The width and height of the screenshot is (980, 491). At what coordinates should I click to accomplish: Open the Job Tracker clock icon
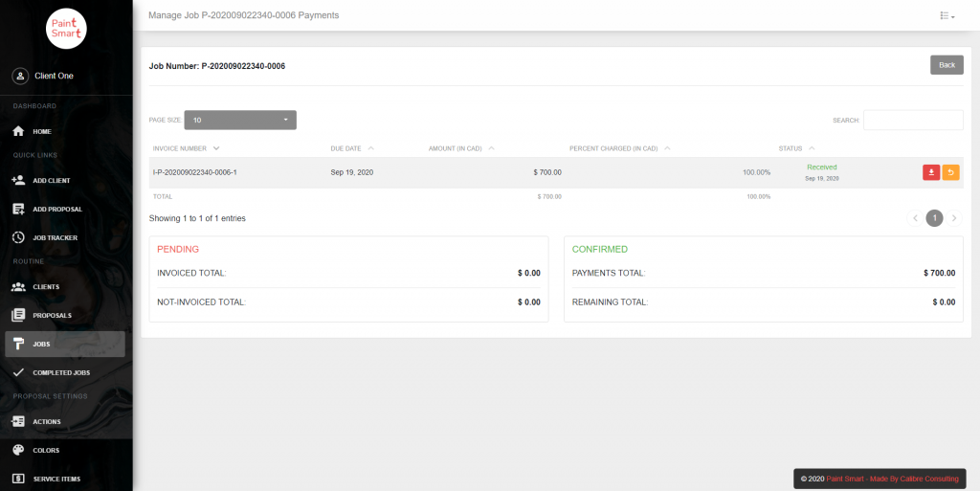click(x=18, y=237)
